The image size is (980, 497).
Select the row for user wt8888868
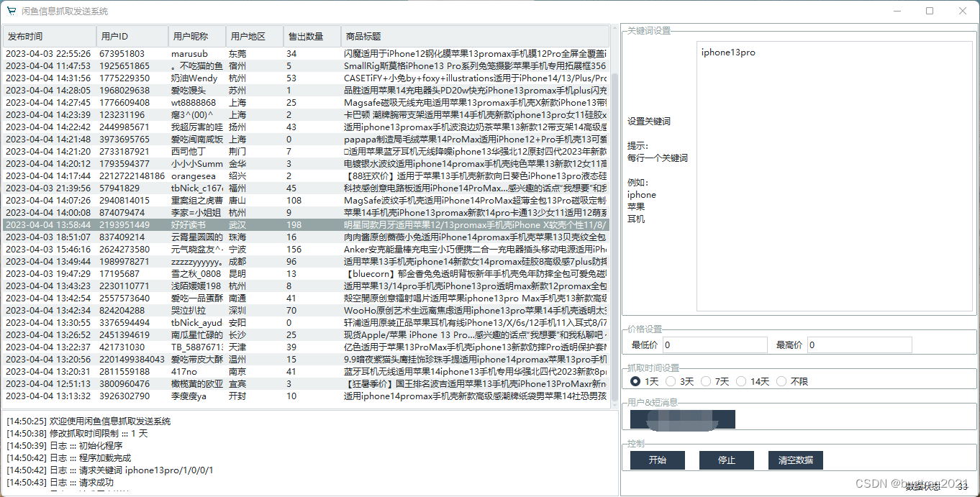tap(306, 103)
